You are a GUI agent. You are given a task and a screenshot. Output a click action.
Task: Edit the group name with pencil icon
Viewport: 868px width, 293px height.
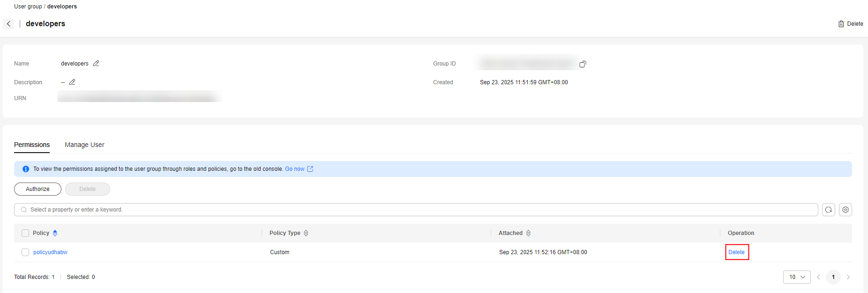click(x=96, y=64)
